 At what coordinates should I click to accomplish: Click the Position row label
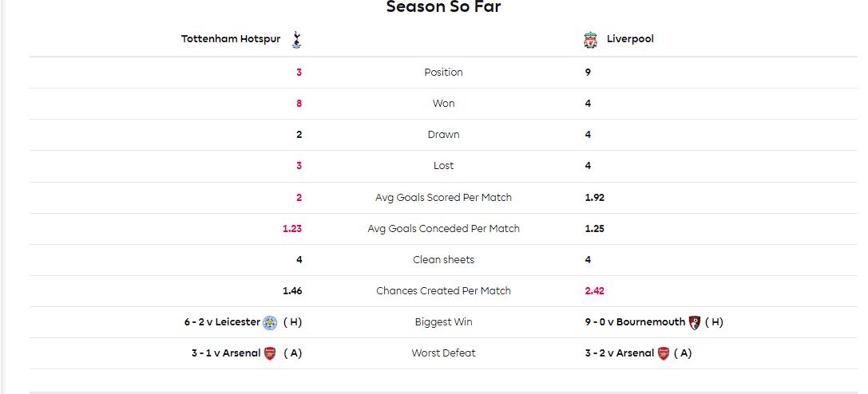point(443,73)
